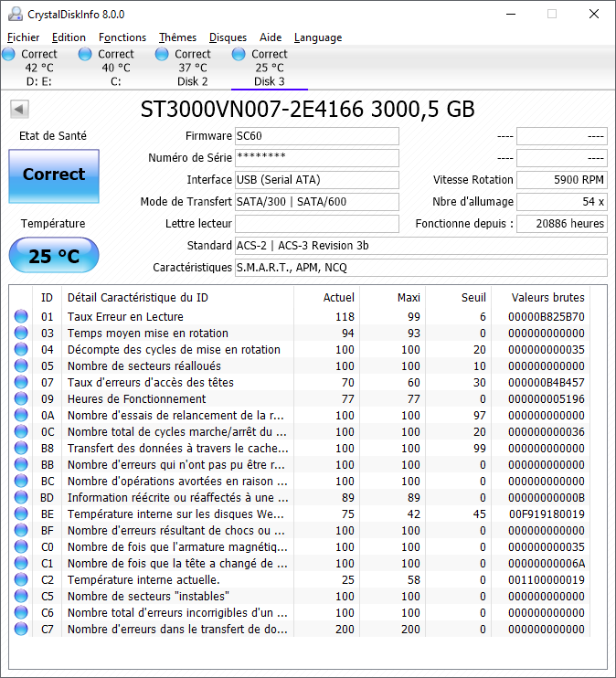
Task: Click status orb for ID BC row
Action: click(21, 481)
